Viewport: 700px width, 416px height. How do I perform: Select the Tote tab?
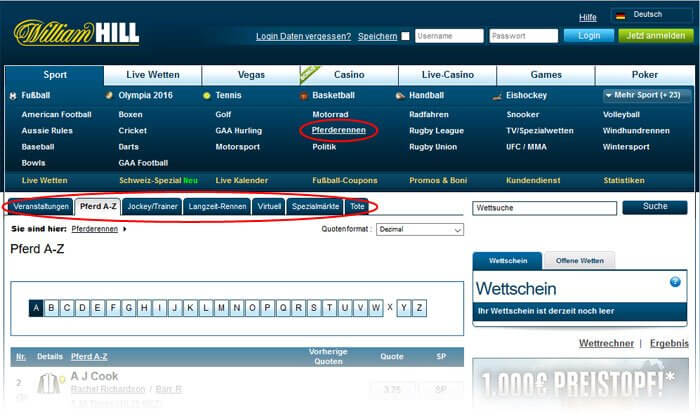click(x=357, y=207)
